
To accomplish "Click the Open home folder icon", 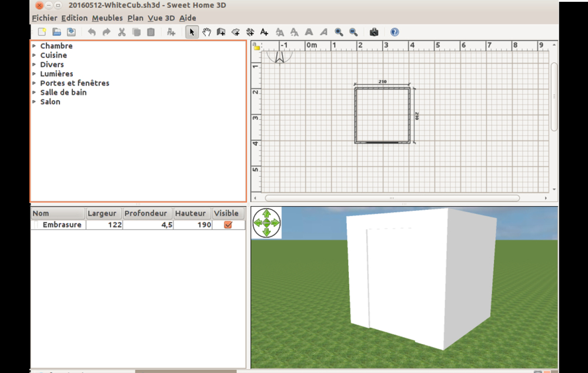I will coord(56,32).
